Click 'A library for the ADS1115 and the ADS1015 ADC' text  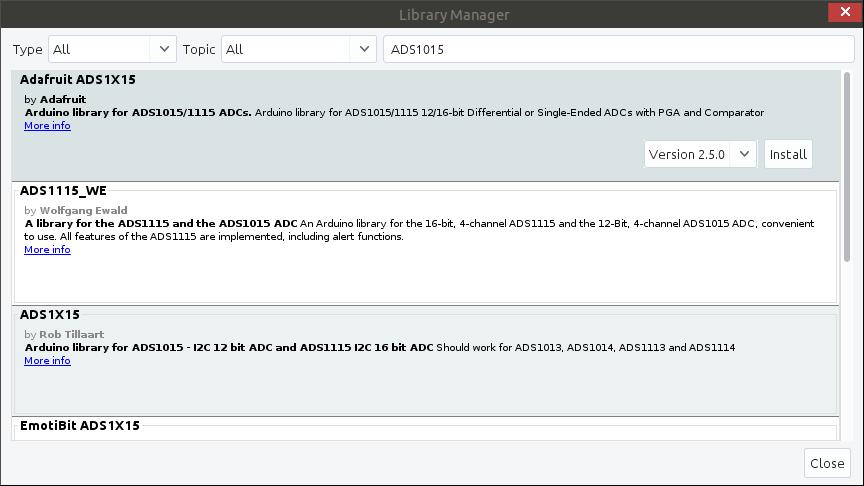[x=161, y=223]
